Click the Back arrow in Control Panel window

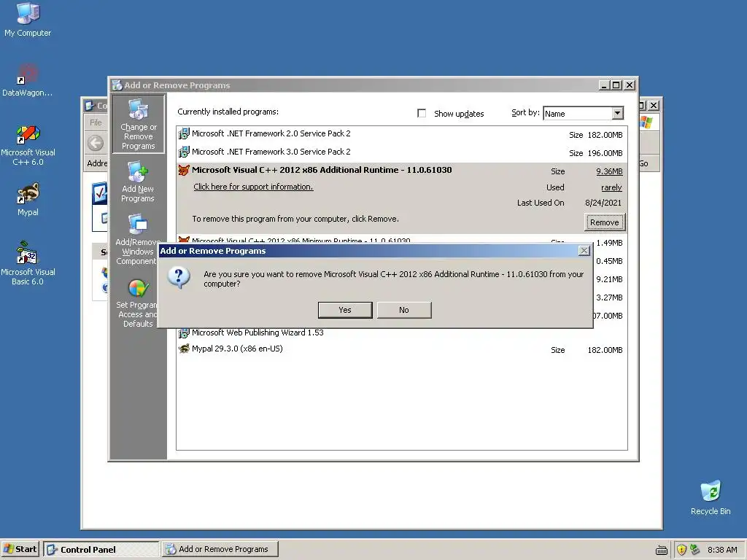coord(96,143)
